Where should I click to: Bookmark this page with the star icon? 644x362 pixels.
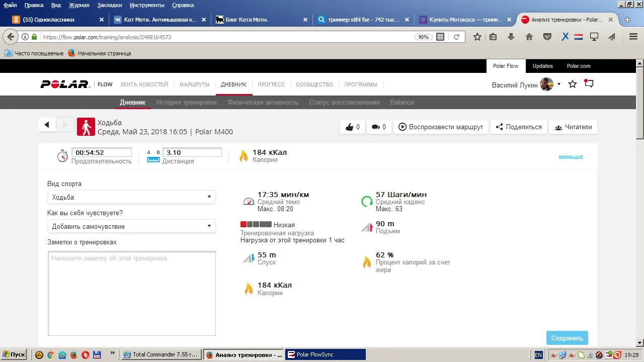click(x=477, y=37)
